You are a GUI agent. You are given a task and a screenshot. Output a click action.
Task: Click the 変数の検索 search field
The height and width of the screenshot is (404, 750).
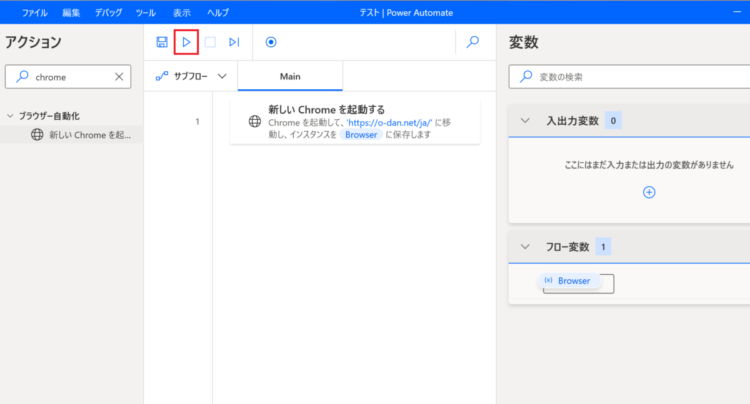[629, 76]
